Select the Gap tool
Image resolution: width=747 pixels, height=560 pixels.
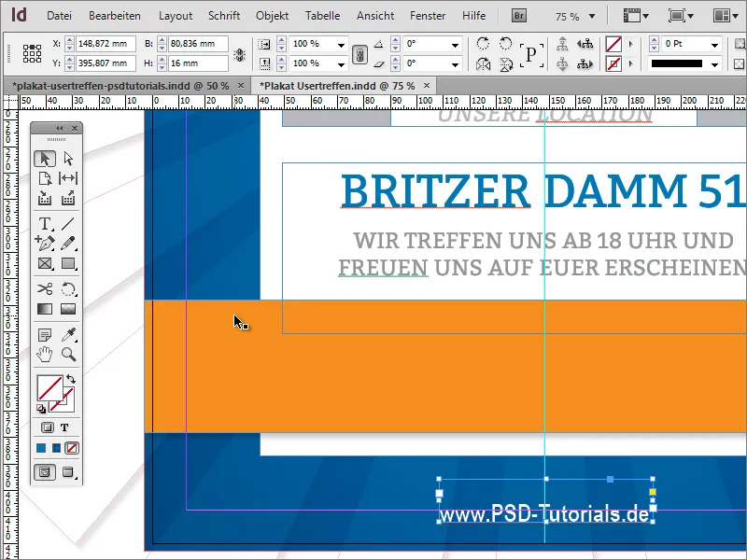pos(68,178)
